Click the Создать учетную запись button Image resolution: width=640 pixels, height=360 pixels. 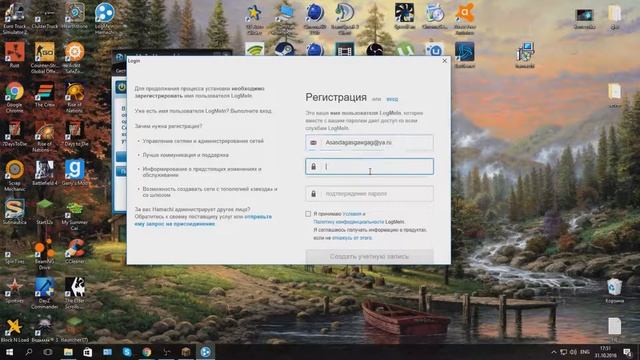coord(369,256)
